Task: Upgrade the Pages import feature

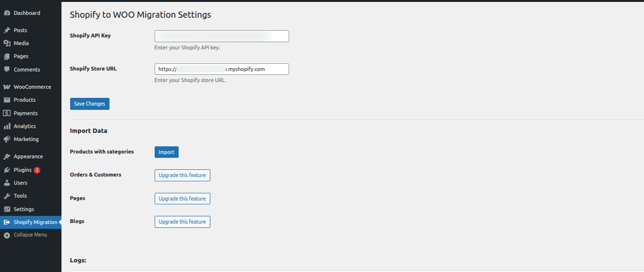Action: [182, 199]
